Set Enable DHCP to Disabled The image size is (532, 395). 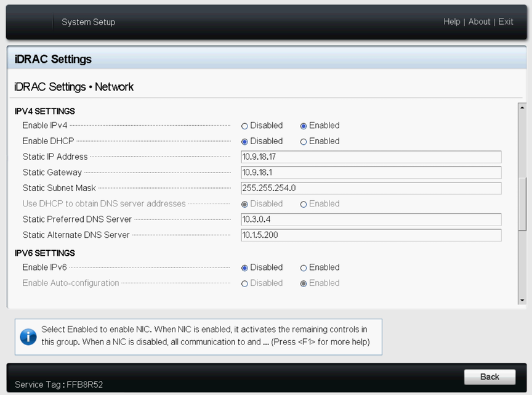244,142
